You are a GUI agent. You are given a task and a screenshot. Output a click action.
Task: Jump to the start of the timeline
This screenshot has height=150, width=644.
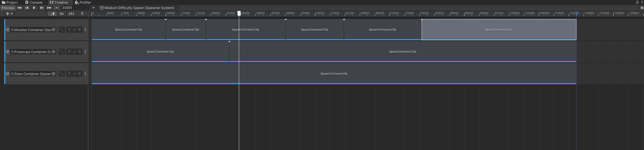[19, 8]
